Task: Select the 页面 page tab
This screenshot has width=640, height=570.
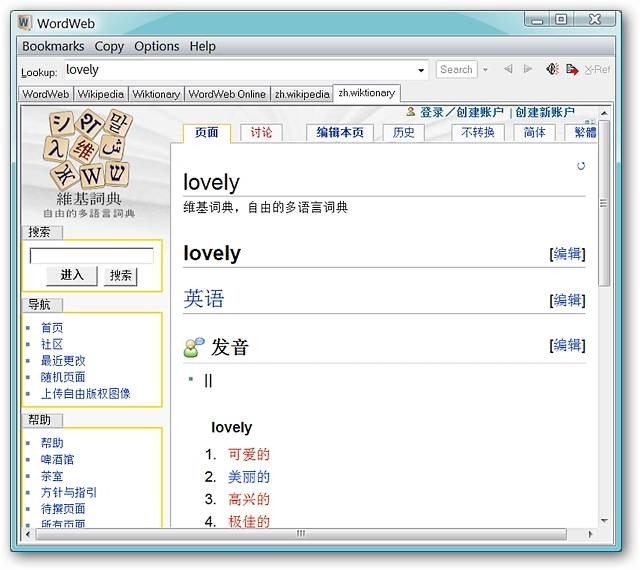Action: [x=207, y=133]
